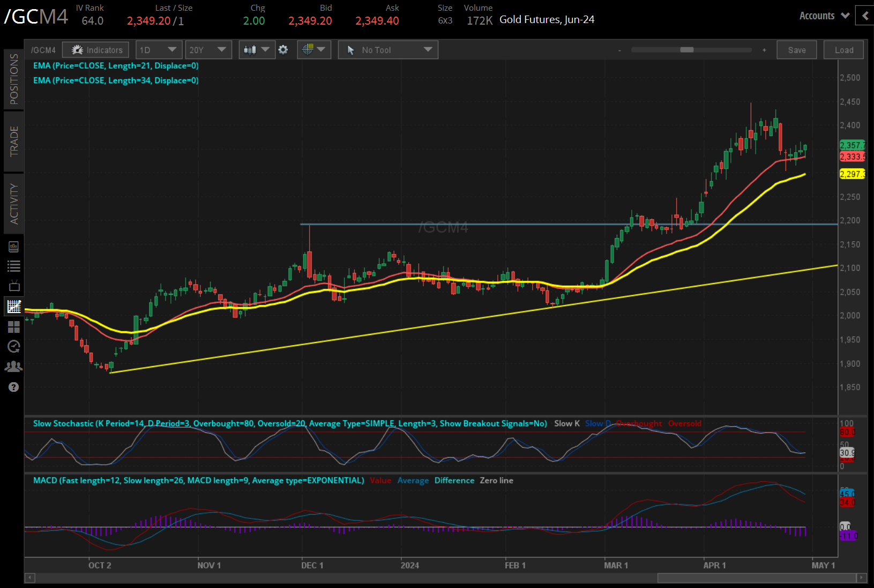Viewport: 874px width, 588px height.
Task: Select the chart view icon in sidebar
Action: pos(13,307)
